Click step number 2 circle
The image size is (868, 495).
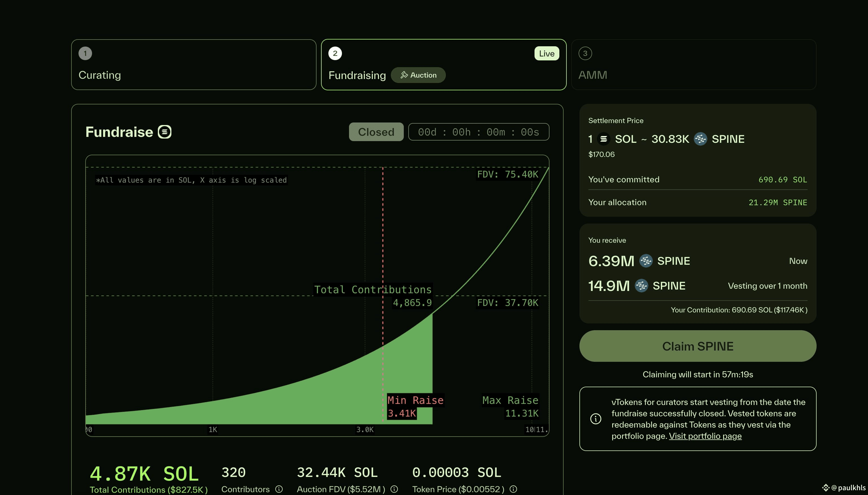335,53
